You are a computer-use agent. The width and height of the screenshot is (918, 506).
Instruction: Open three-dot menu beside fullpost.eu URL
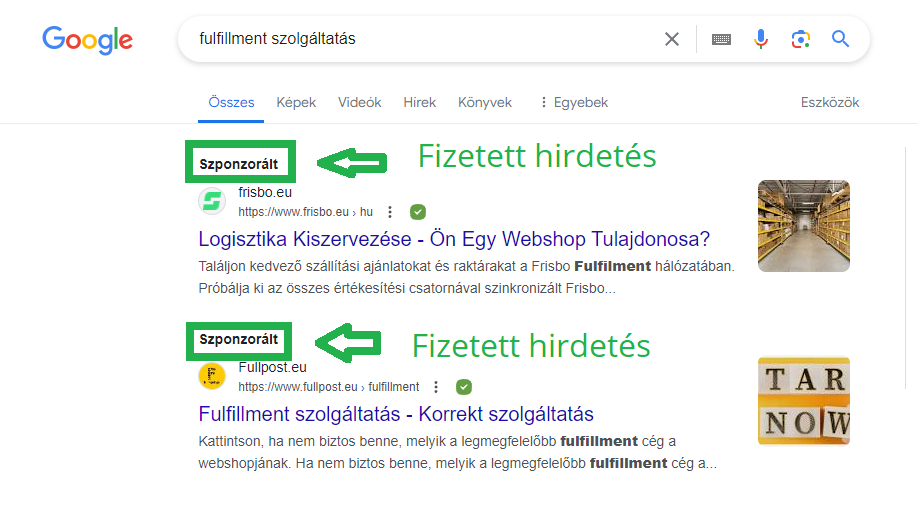(x=435, y=387)
